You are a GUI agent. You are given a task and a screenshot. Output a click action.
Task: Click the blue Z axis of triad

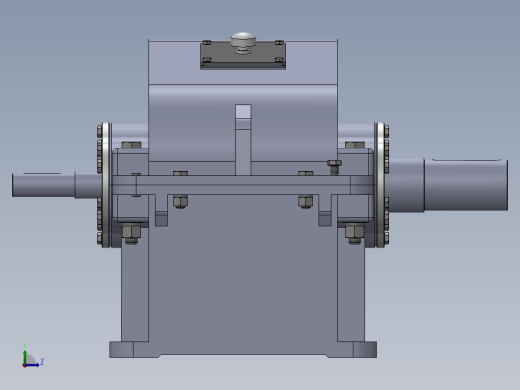coord(33,365)
